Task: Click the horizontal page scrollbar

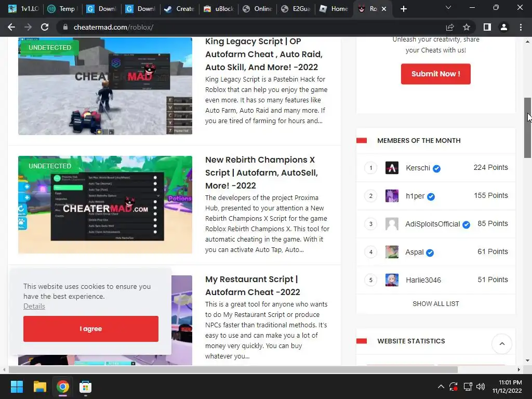Action: tap(233, 369)
